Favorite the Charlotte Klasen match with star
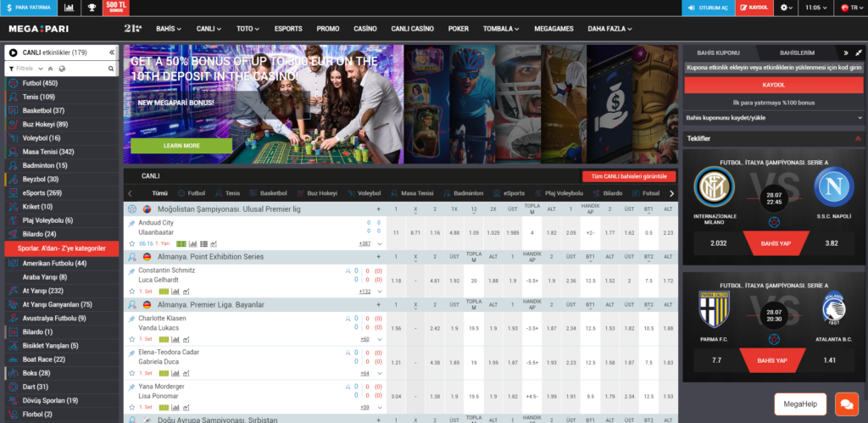 pos(131,339)
